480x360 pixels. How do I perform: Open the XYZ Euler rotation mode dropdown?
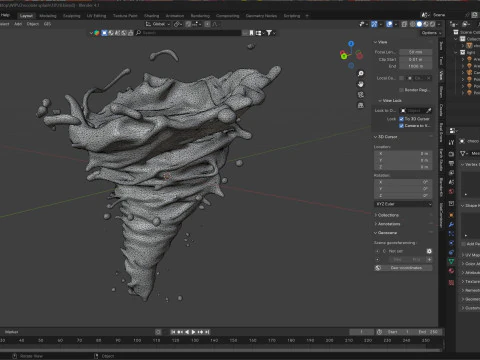[403, 204]
